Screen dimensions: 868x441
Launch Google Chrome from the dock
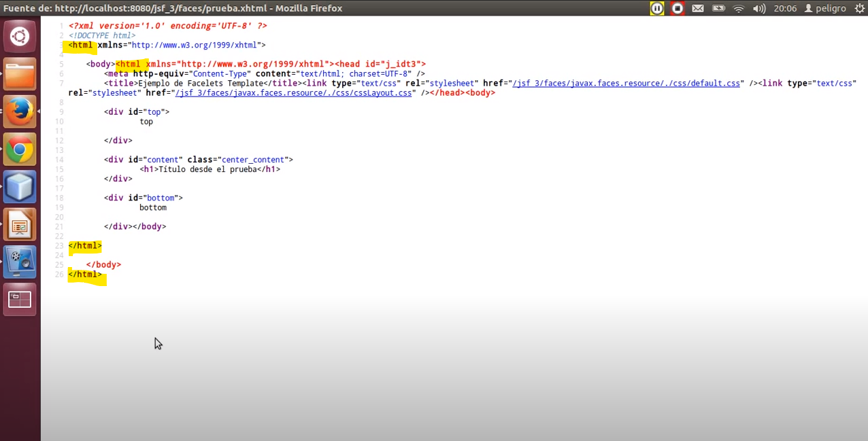pyautogui.click(x=20, y=149)
